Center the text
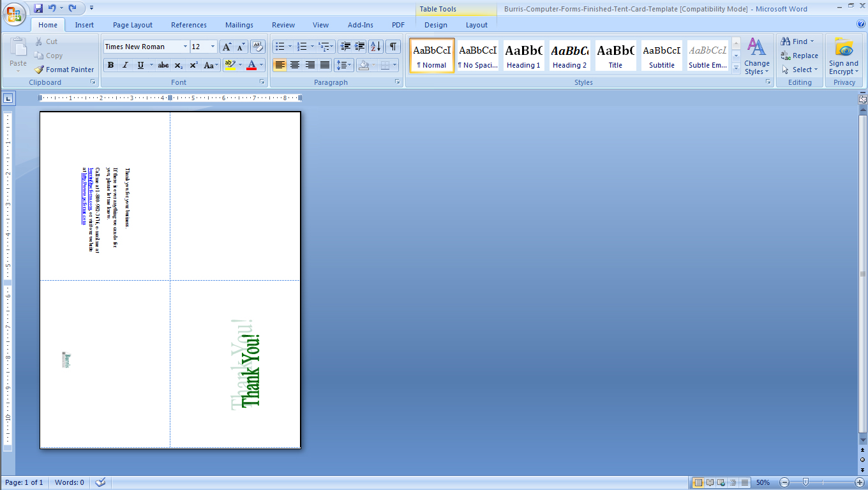 coord(295,65)
